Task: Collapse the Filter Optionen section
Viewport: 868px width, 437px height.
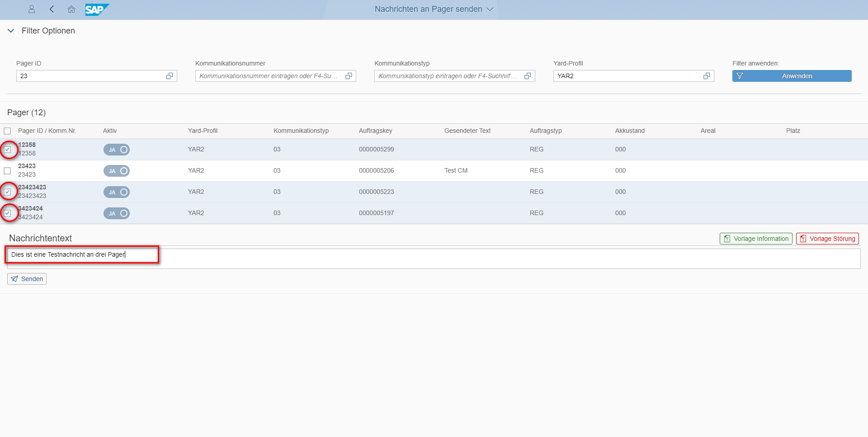Action: [x=11, y=31]
